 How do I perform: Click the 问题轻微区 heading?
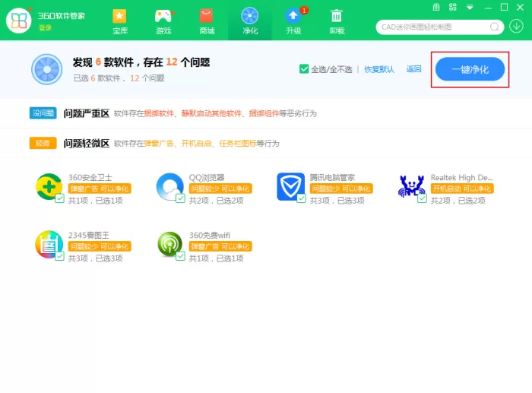tap(86, 143)
